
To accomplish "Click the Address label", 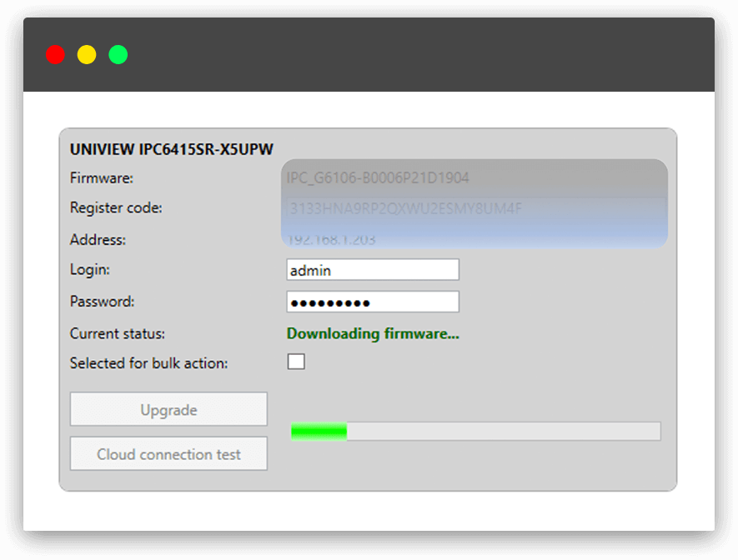I will click(98, 239).
